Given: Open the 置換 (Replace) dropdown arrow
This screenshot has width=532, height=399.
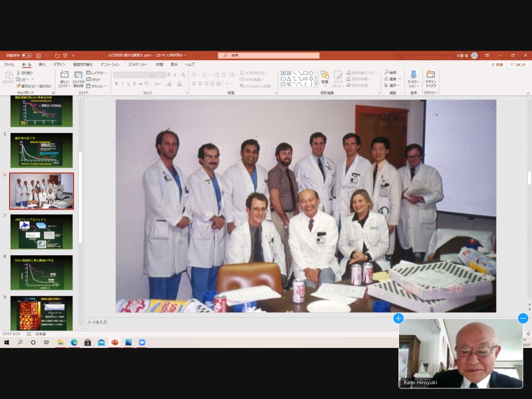Looking at the screenshot, I should [x=400, y=79].
